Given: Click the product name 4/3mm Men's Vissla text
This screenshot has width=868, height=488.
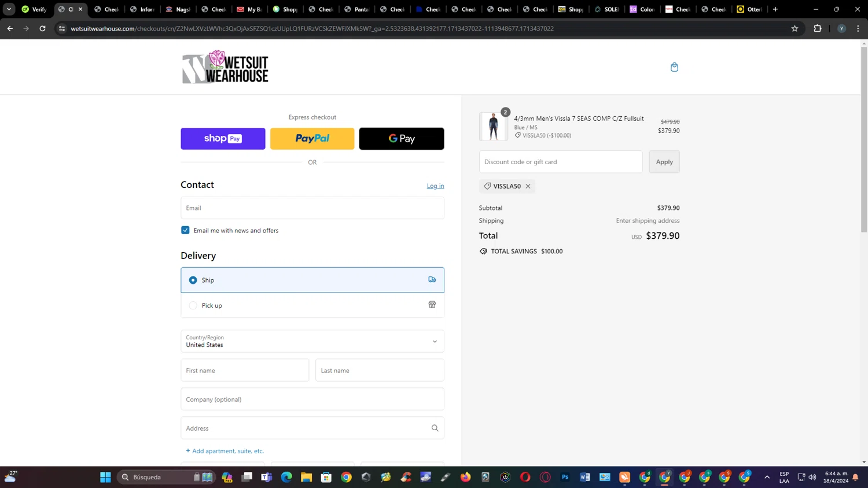Looking at the screenshot, I should 579,119.
